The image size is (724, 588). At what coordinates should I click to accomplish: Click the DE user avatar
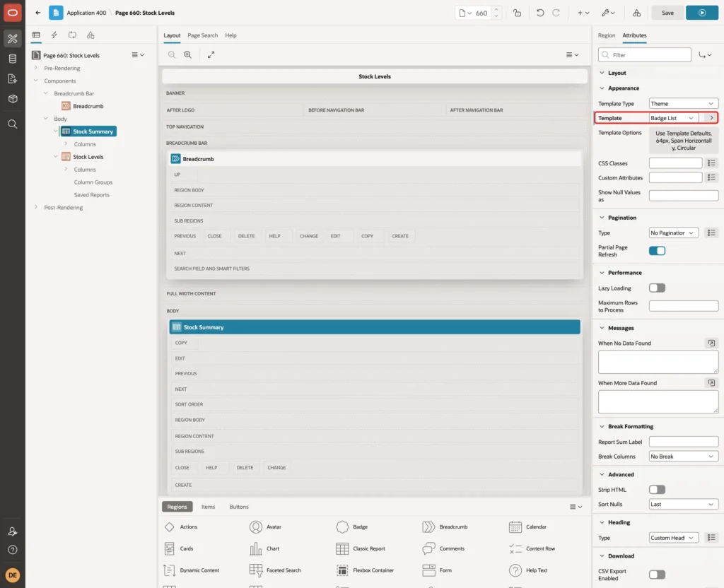[13, 575]
